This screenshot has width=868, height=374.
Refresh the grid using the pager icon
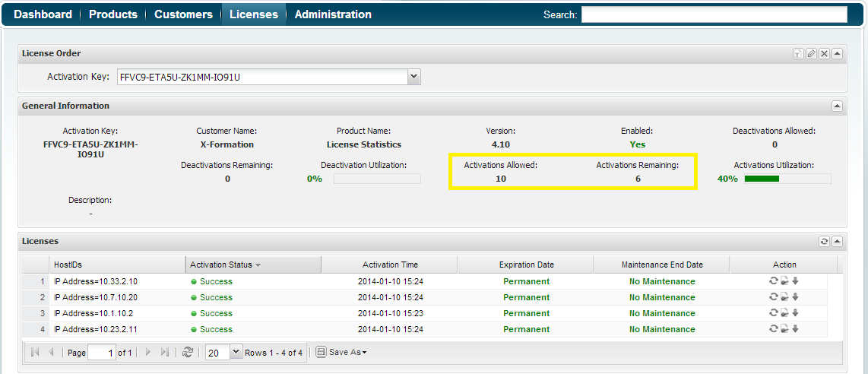click(x=188, y=352)
